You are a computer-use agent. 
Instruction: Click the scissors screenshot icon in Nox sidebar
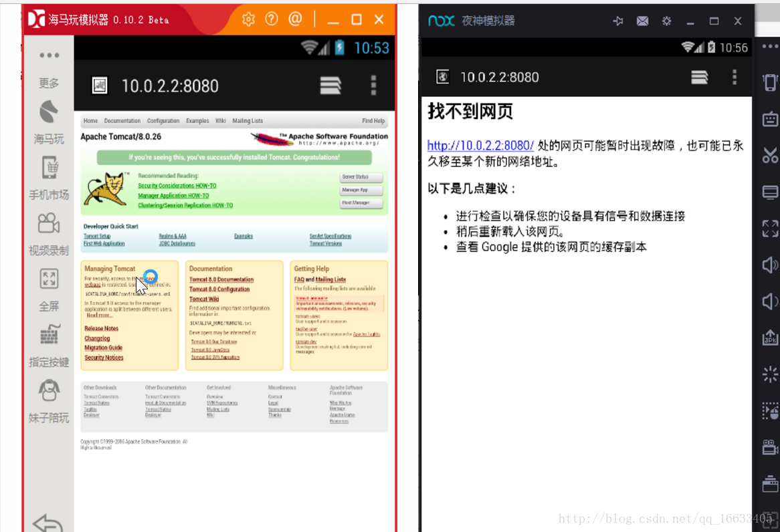click(770, 155)
